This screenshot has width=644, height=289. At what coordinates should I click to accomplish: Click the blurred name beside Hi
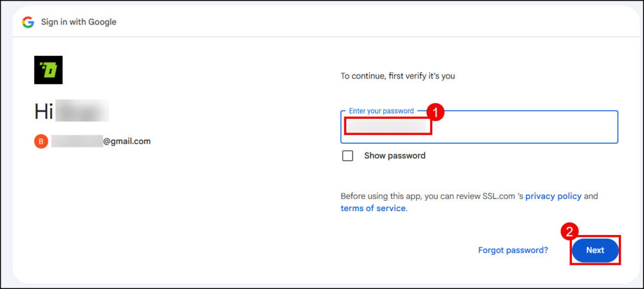82,112
